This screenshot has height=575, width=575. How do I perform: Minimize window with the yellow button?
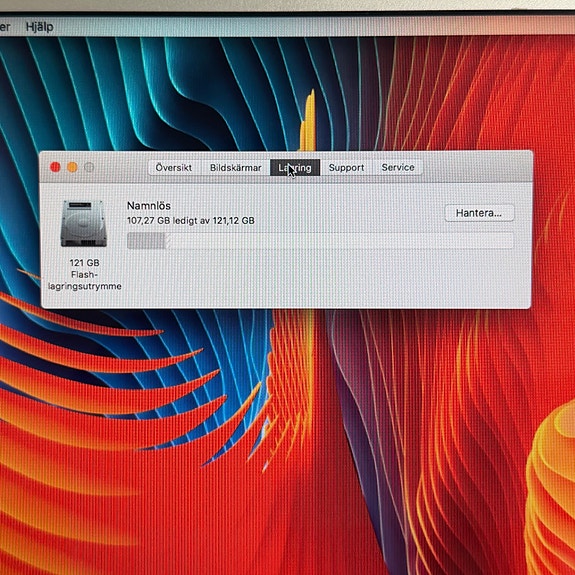72,167
